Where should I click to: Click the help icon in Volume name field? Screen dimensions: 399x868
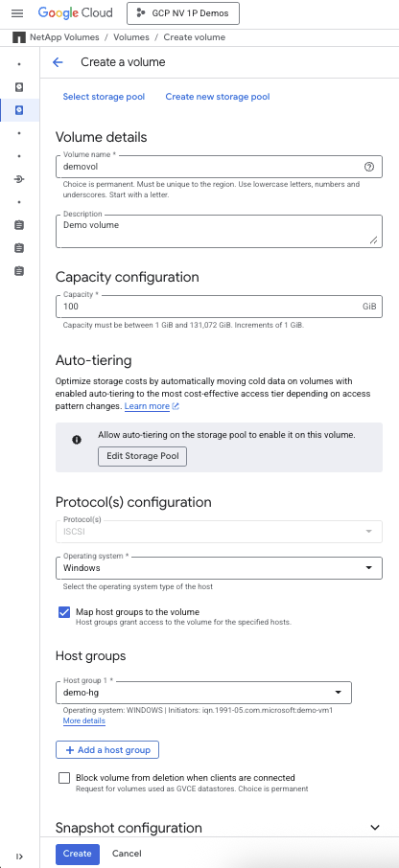point(369,167)
